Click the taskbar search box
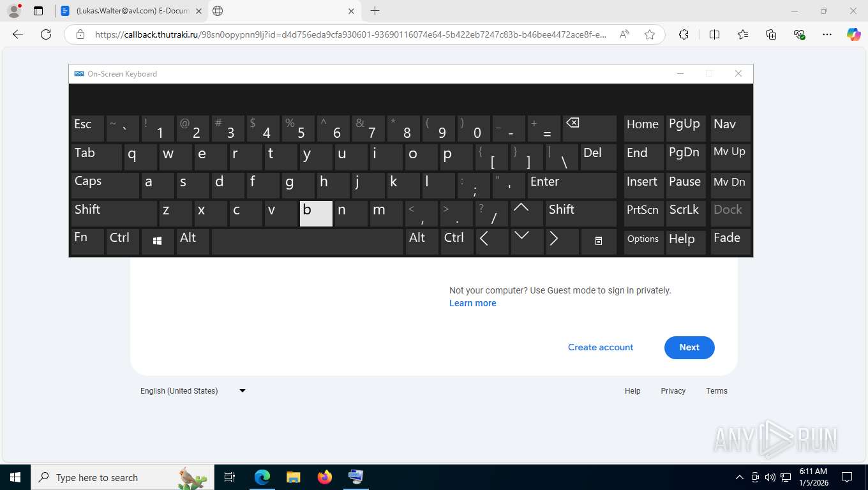This screenshot has height=490, width=868. click(121, 477)
